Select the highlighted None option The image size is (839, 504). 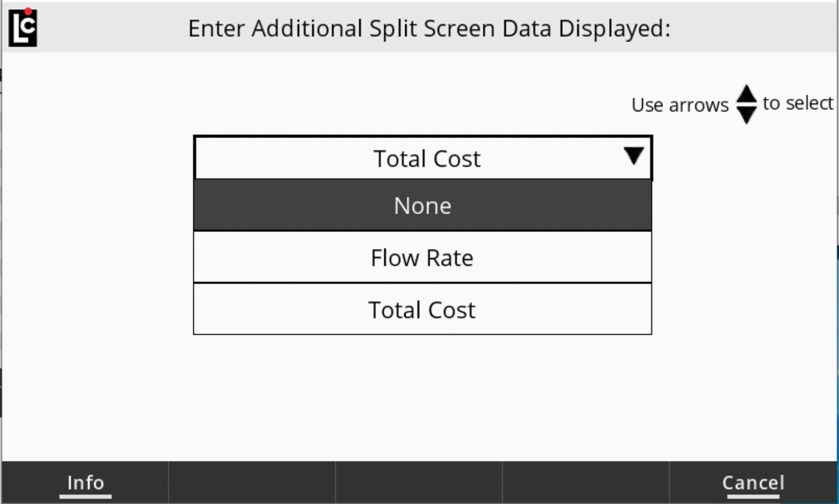click(x=423, y=205)
